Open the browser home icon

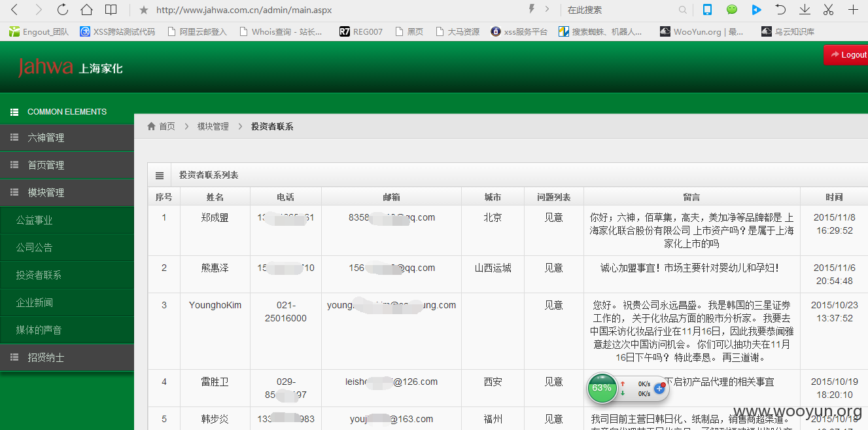point(86,10)
